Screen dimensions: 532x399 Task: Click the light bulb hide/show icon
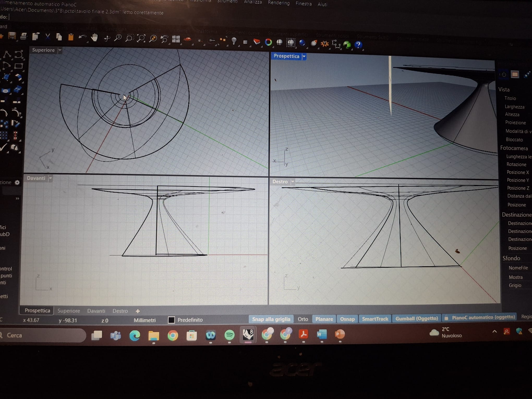point(234,41)
